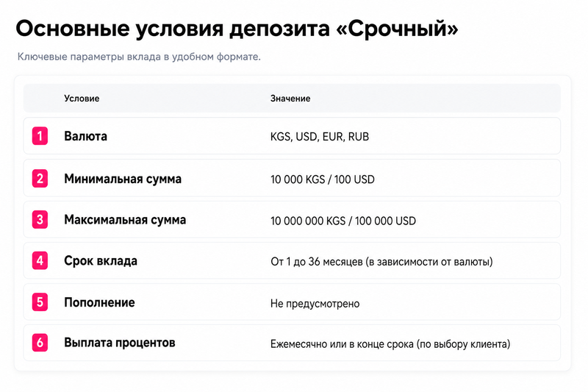The width and height of the screenshot is (588, 392).
Task: Click the От 1 до 36 месяцев text
Action: tap(317, 262)
